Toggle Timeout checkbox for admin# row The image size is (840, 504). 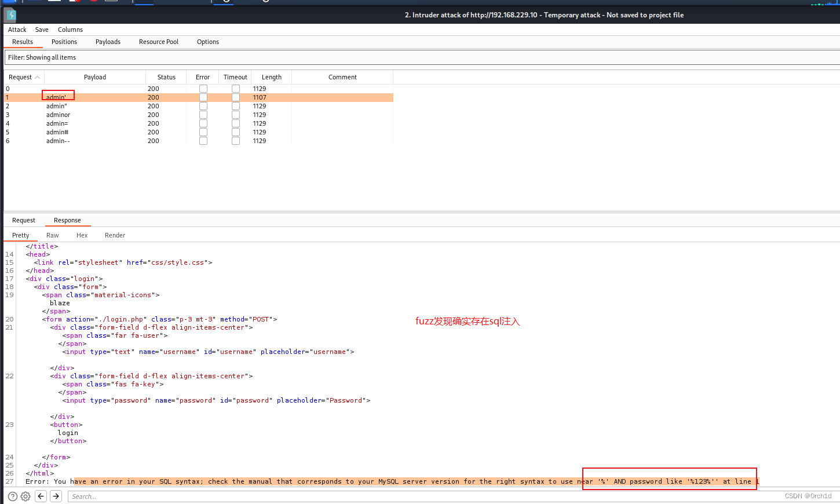[236, 132]
